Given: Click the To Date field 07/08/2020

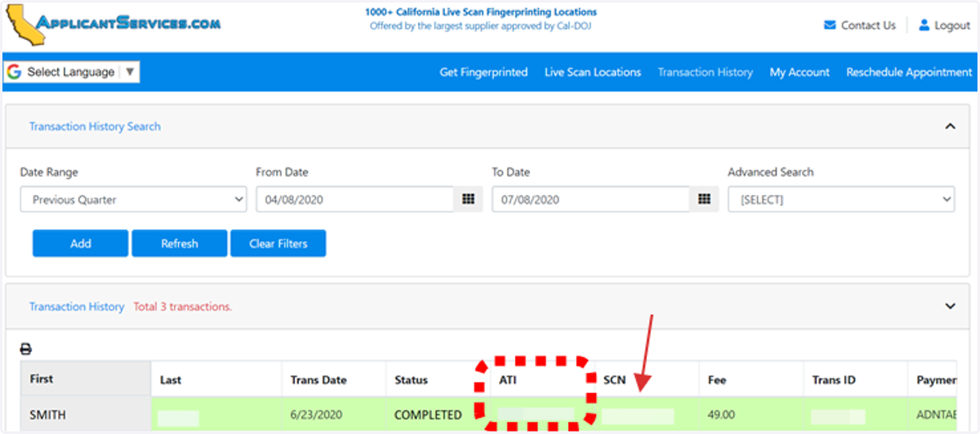Looking at the screenshot, I should 591,199.
